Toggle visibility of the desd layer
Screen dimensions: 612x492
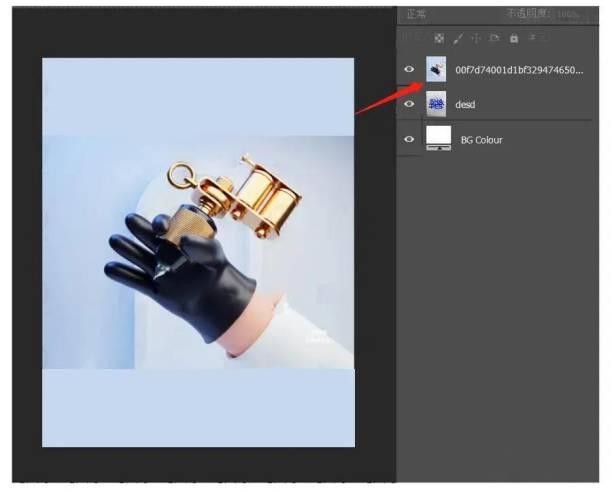[x=408, y=104]
